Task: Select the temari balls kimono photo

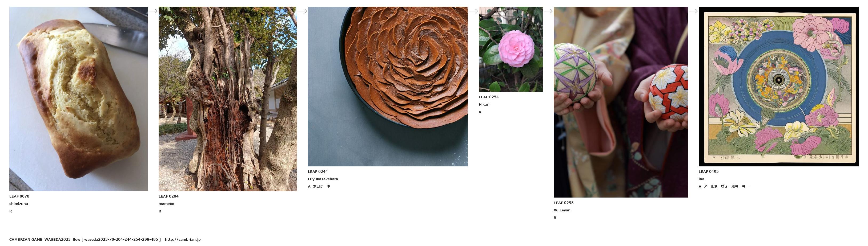Action: (620, 102)
